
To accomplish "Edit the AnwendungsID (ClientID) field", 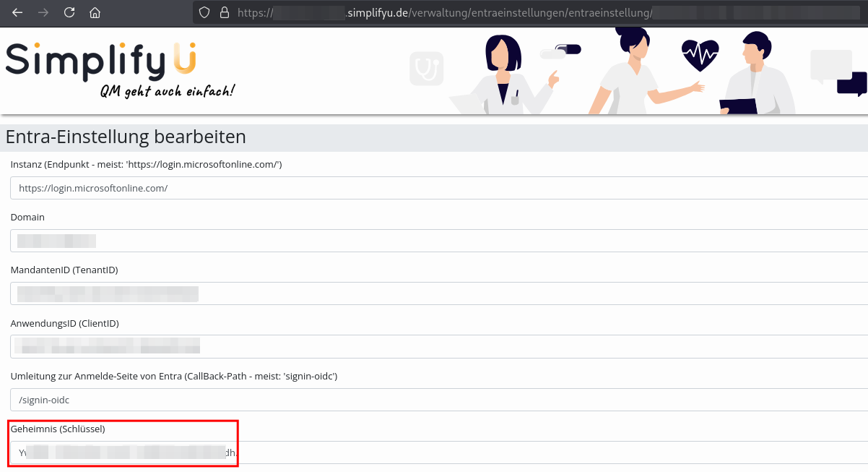I will (x=433, y=346).
